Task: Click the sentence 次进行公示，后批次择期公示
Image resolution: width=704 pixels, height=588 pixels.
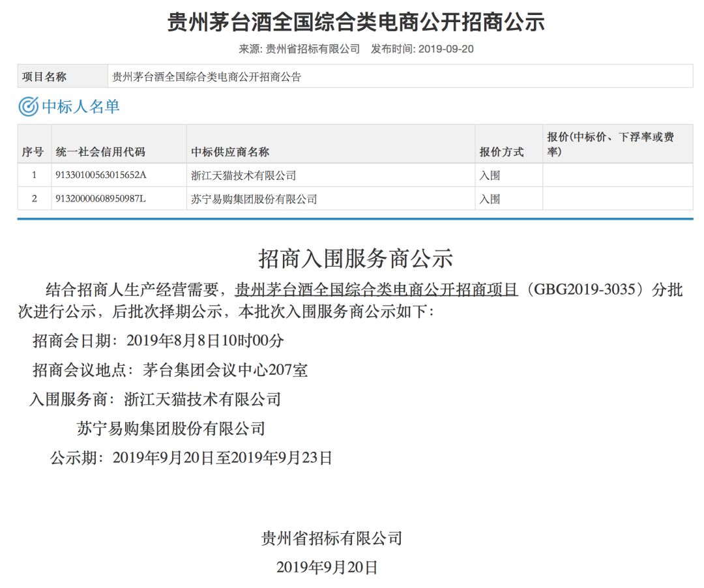Action: click(121, 311)
